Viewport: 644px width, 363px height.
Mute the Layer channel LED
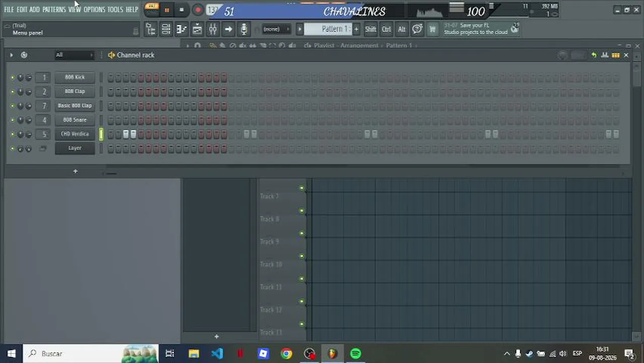point(13,148)
